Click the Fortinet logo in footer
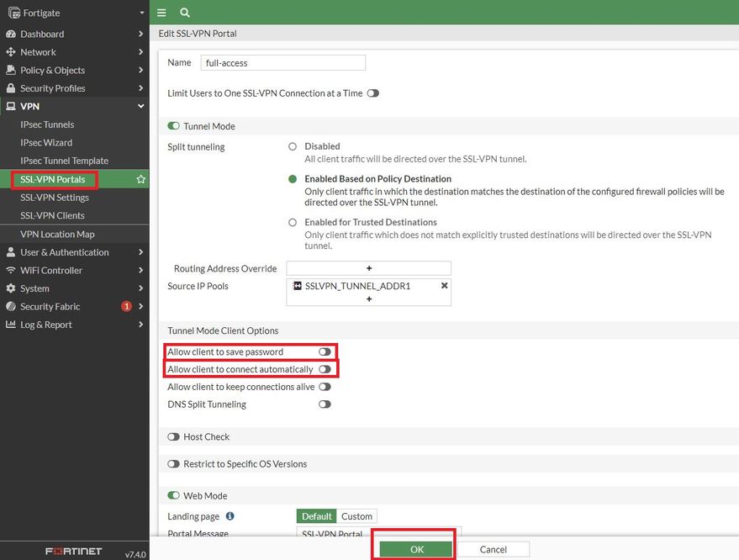This screenshot has width=739, height=560. [73, 551]
